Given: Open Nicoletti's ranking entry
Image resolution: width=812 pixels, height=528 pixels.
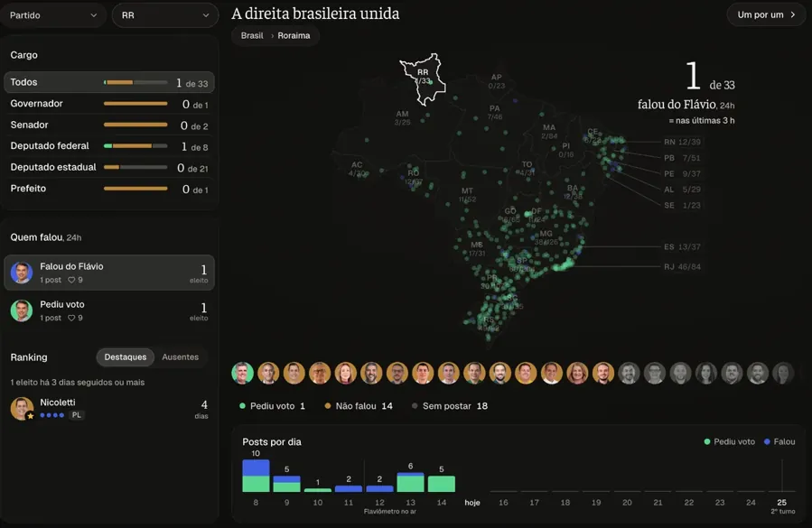Looking at the screenshot, I should [x=109, y=408].
